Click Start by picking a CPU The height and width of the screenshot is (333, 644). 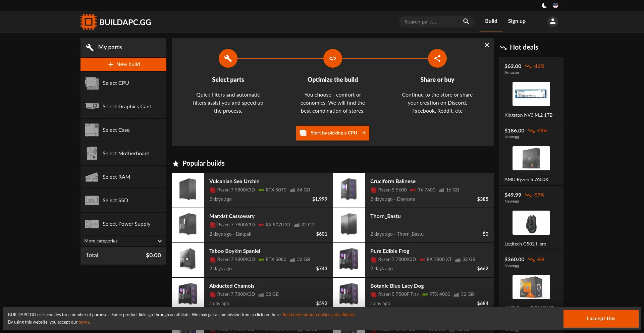[x=332, y=133]
